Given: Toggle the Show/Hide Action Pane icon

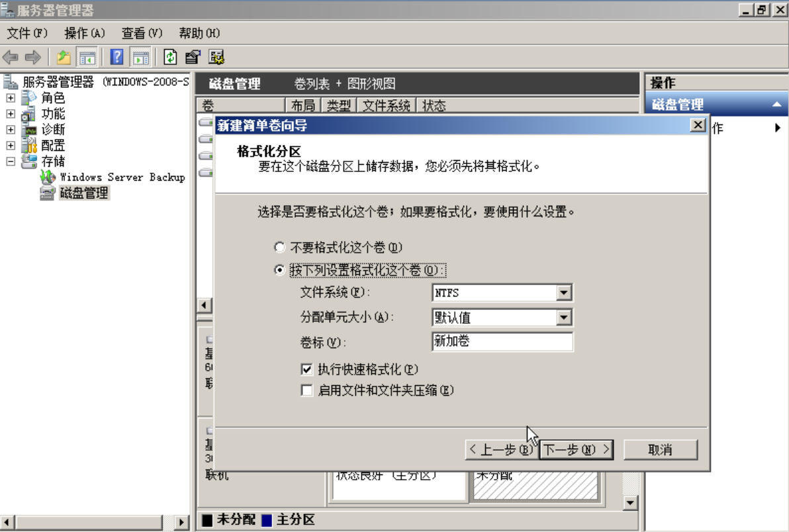Looking at the screenshot, I should [x=140, y=58].
